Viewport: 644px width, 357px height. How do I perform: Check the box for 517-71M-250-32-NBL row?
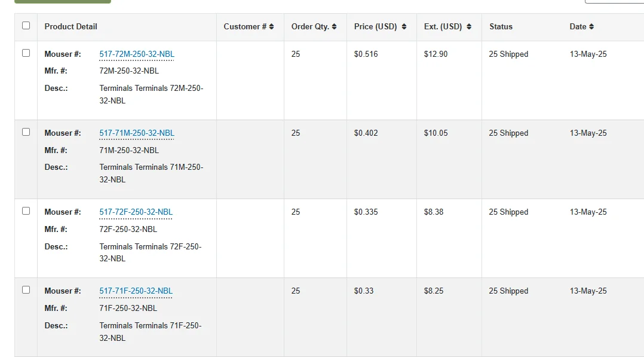[x=26, y=132]
